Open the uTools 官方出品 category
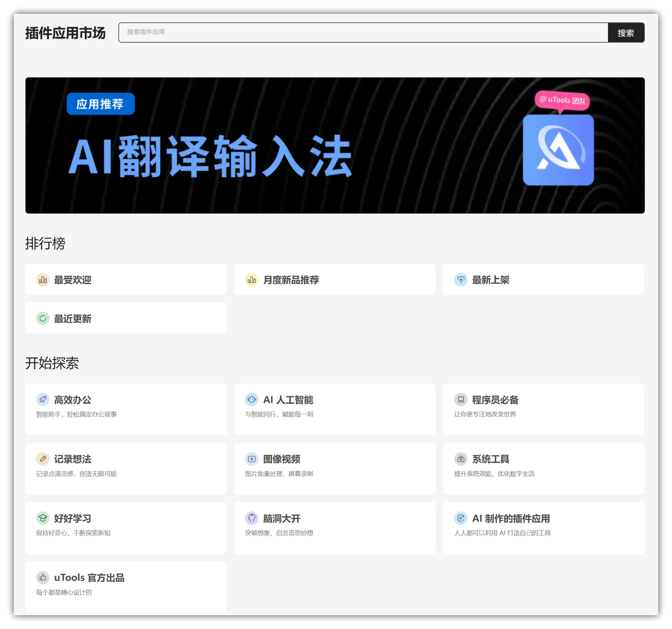The height and width of the screenshot is (629, 672). pyautogui.click(x=126, y=587)
